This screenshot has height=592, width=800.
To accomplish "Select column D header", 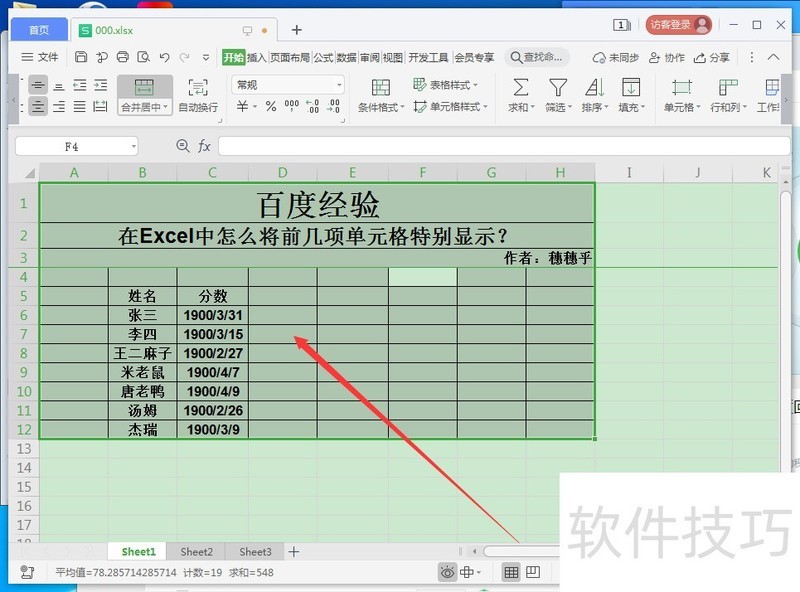I will click(283, 172).
